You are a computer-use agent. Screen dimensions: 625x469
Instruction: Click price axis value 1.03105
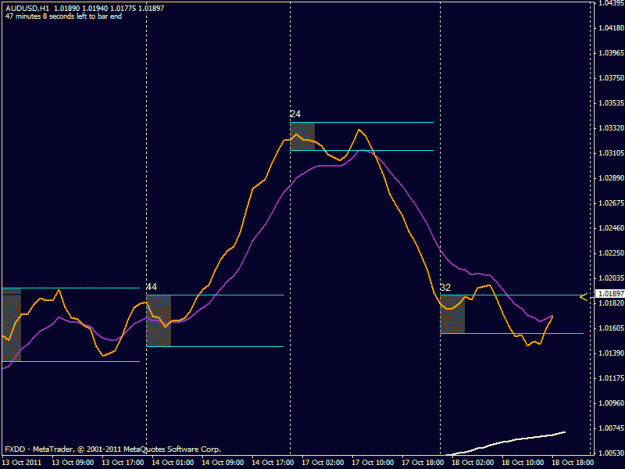[x=611, y=153]
